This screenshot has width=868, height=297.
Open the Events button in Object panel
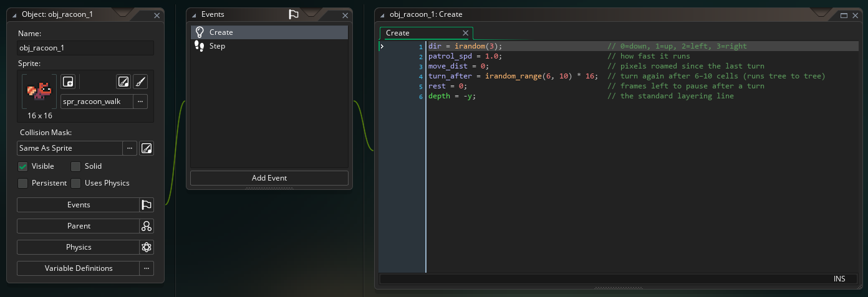pos(78,205)
